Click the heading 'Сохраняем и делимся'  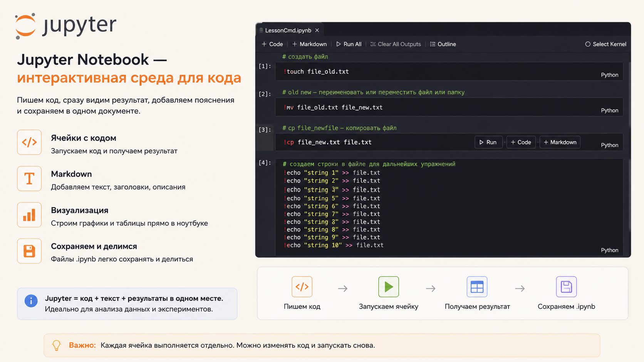tap(94, 246)
